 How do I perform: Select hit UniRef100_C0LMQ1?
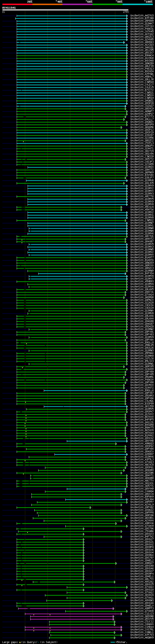(x=142, y=401)
